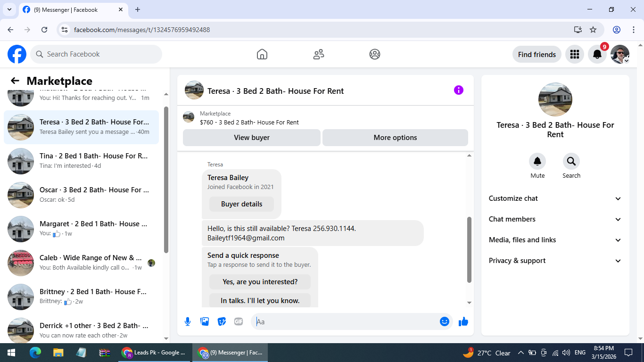Switch to Leads Pk Google taskbar window
644x362 pixels.
click(154, 353)
